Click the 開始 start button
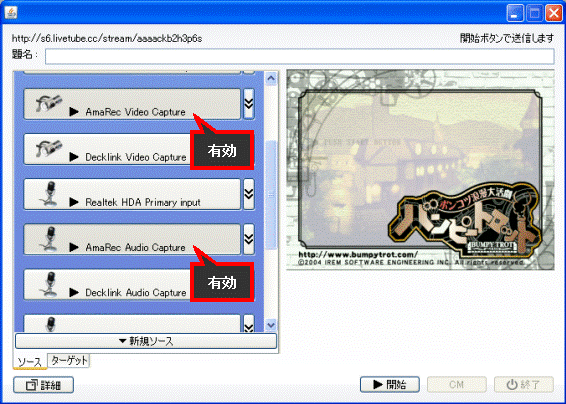The height and width of the screenshot is (404, 566). click(x=389, y=385)
